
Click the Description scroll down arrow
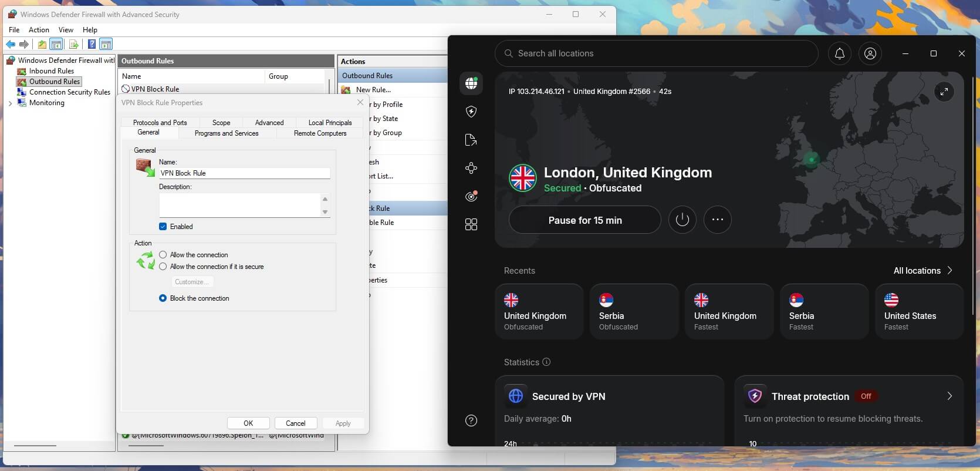click(x=325, y=212)
